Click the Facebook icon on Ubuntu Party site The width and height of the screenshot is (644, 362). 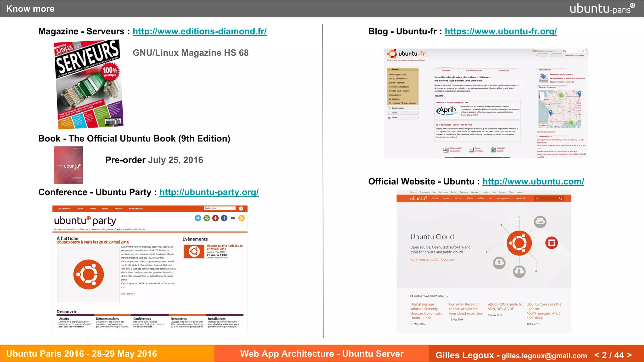coord(224,218)
